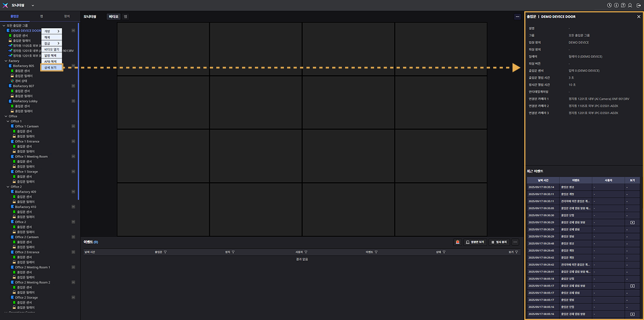Open the 모니터링 dropdown in title bar

[33, 5]
